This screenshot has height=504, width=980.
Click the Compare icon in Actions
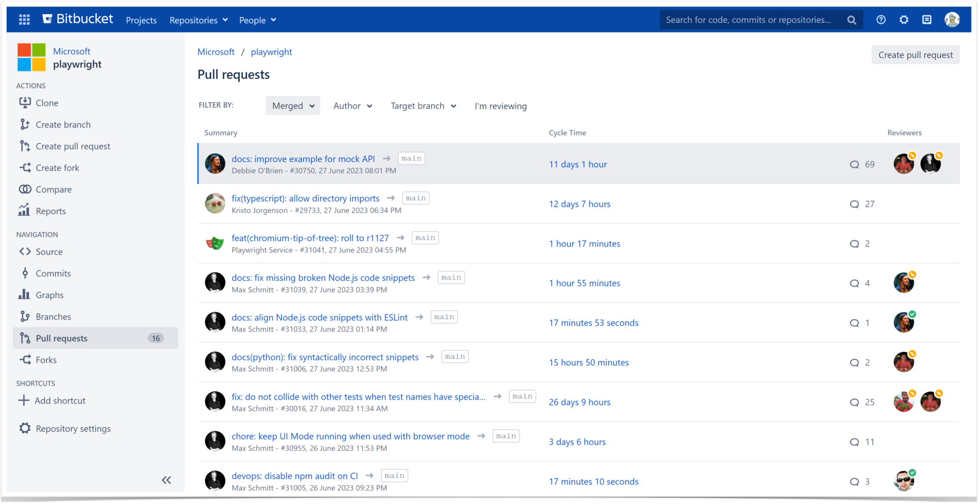point(24,189)
